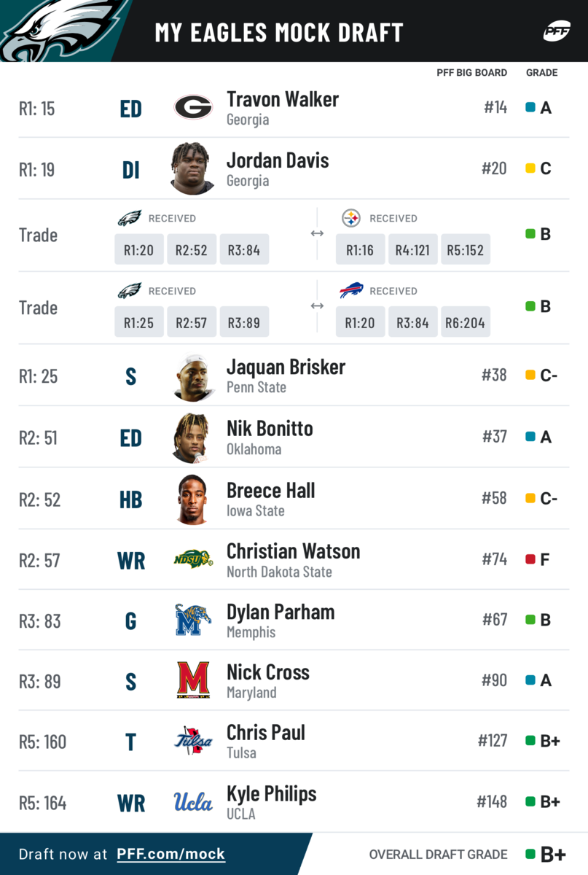The width and height of the screenshot is (588, 875).
Task: Click the swap arrows in Steelers trade
Action: [x=317, y=233]
